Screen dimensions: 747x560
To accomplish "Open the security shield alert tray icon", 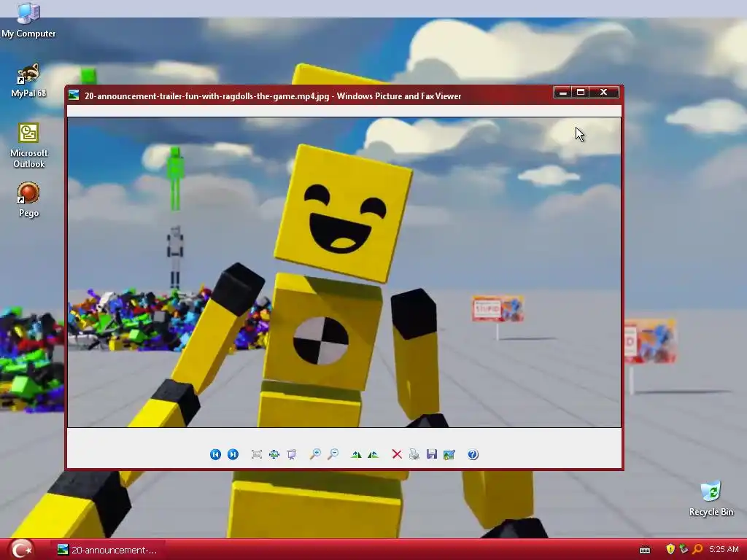I will click(670, 550).
